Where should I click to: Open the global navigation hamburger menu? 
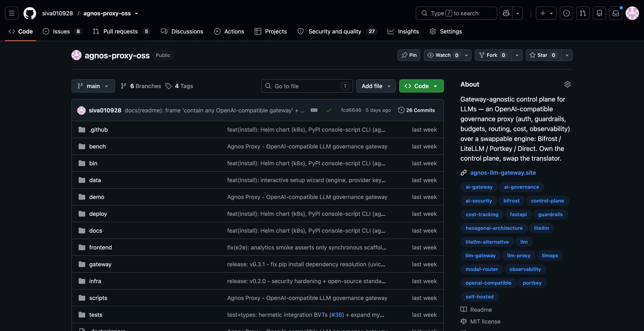point(12,13)
